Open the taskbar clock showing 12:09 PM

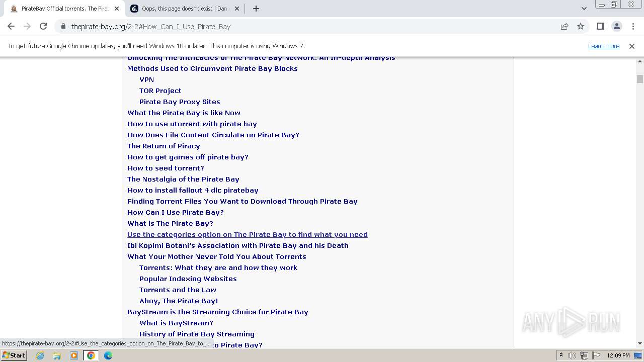tap(618, 355)
